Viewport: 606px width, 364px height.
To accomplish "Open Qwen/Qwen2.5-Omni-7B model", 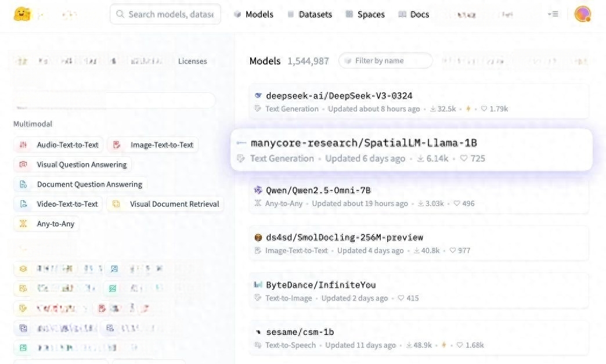I will (419, 196).
